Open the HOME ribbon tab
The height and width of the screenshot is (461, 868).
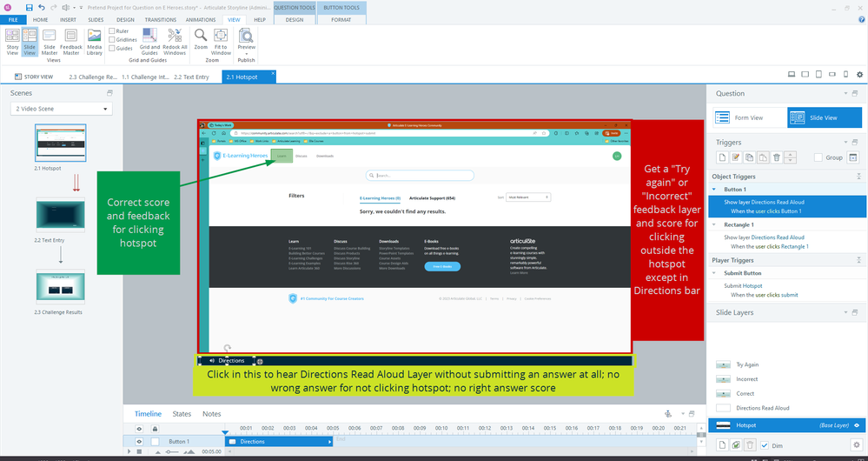tap(41, 19)
